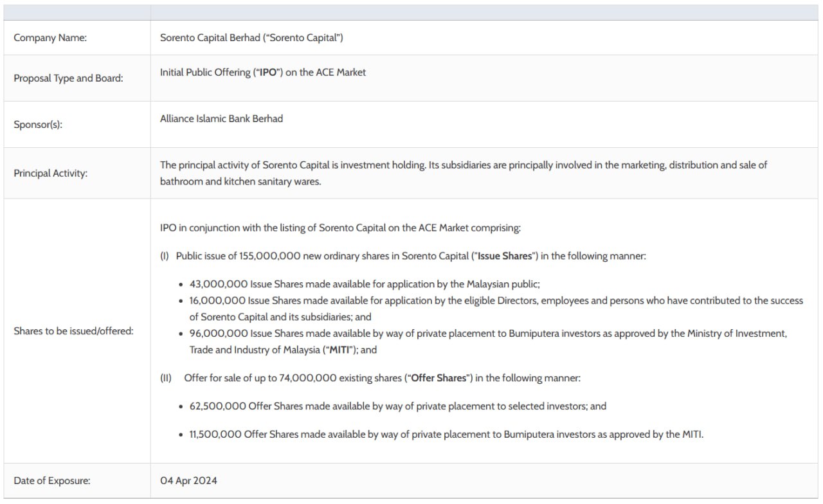The image size is (823, 504).
Task: Click the offer for sale of 74,000,000 shares line
Action: click(x=370, y=378)
